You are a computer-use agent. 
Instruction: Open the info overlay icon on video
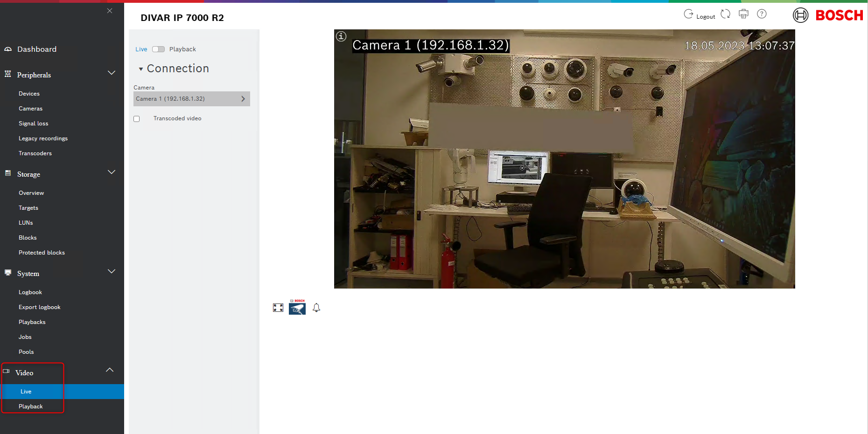(341, 36)
